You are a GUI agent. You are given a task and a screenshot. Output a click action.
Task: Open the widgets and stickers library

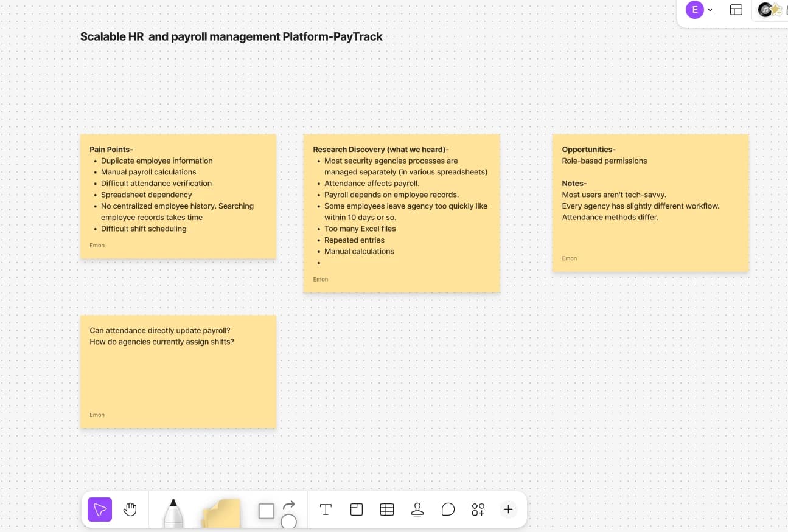(x=478, y=510)
